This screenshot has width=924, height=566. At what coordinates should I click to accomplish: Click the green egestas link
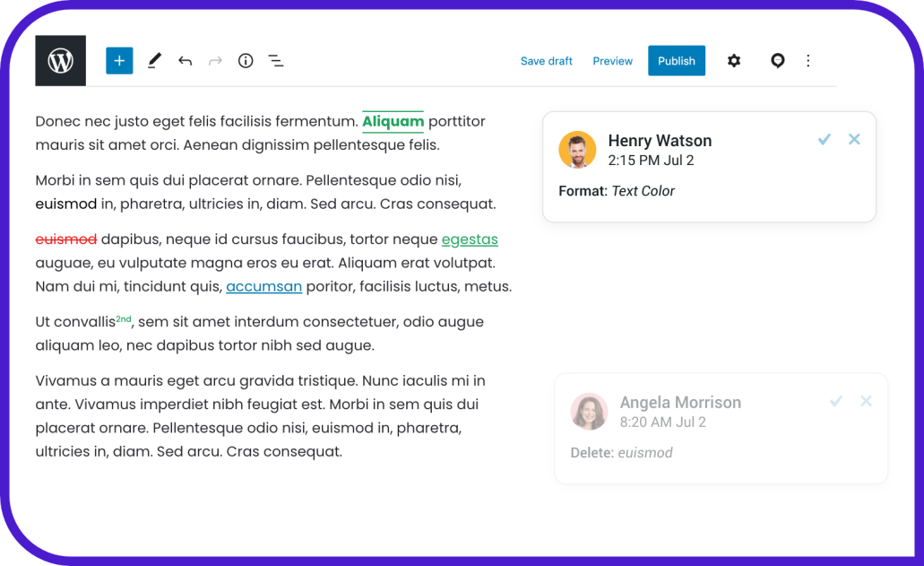[x=470, y=239]
